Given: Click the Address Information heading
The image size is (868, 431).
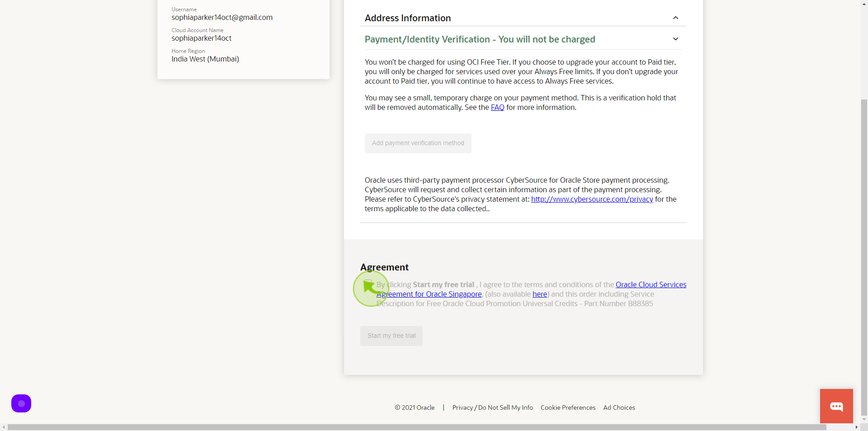Looking at the screenshot, I should pos(407,18).
